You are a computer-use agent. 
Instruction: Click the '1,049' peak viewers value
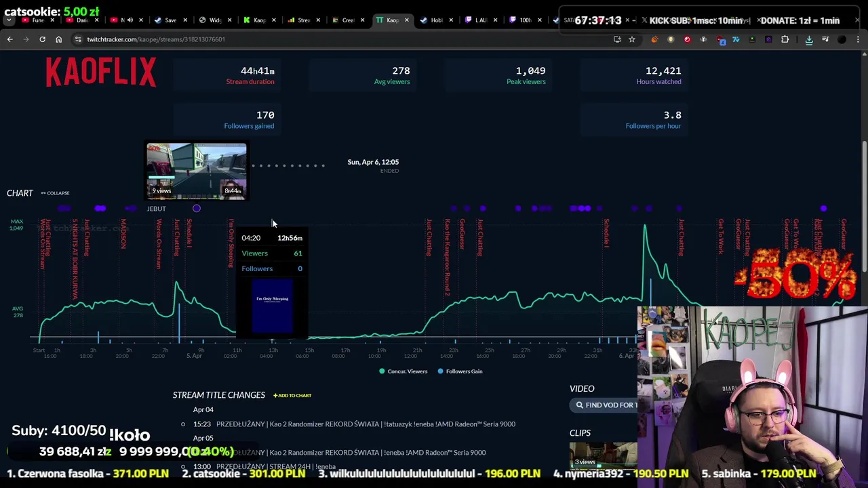pyautogui.click(x=530, y=70)
